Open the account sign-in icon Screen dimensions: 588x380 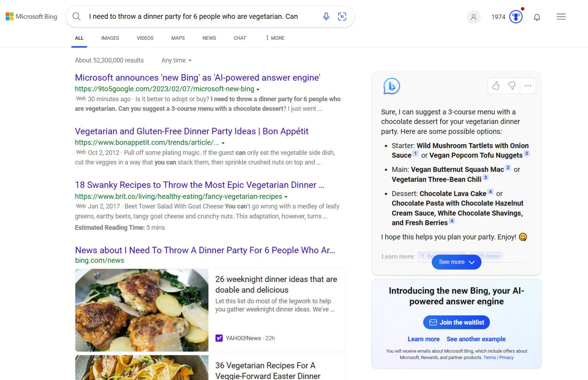coord(474,17)
